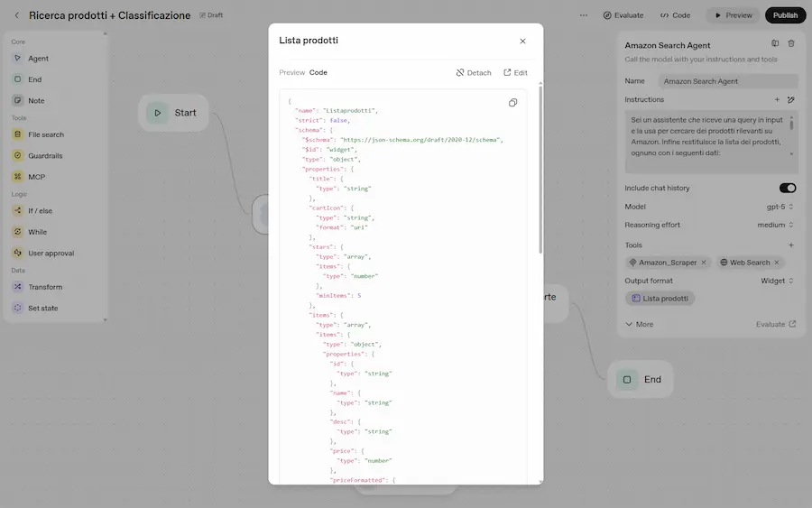This screenshot has height=508, width=812.
Task: Add the MCP tool node
Action: point(36,177)
